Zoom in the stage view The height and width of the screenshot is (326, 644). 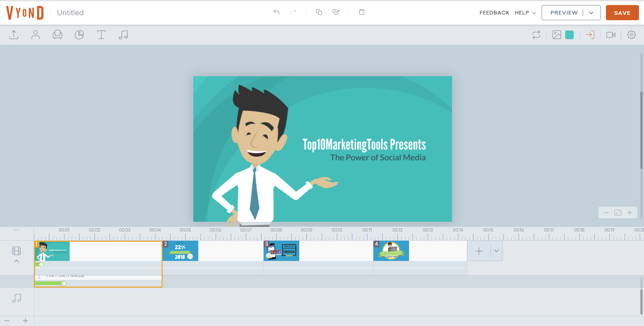630,213
